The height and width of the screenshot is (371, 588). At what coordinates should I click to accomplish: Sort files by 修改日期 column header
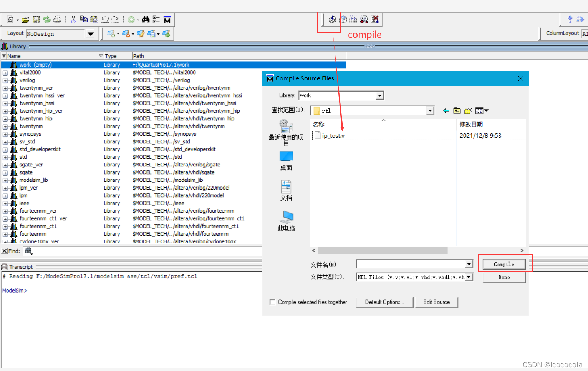[491, 125]
